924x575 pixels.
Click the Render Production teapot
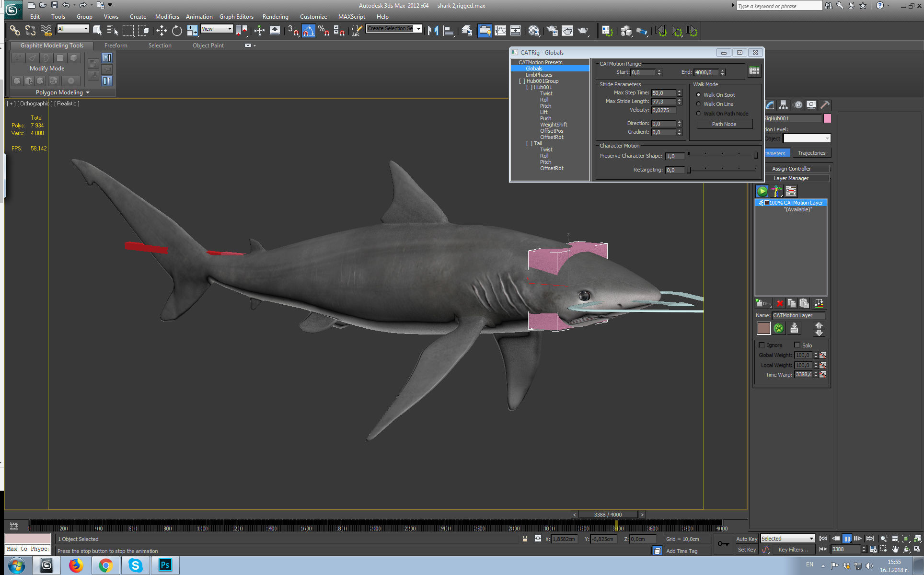pyautogui.click(x=583, y=31)
